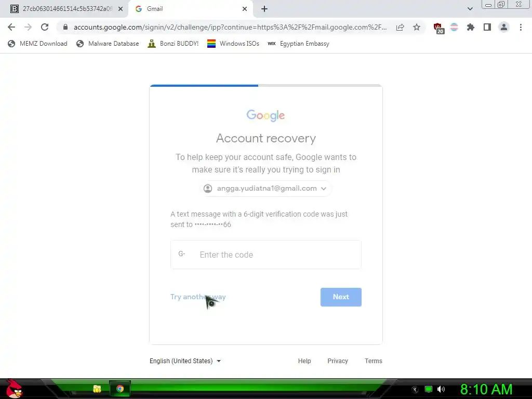Close the first 27cb06 tab
Image resolution: width=532 pixels, height=399 pixels.
click(x=121, y=9)
